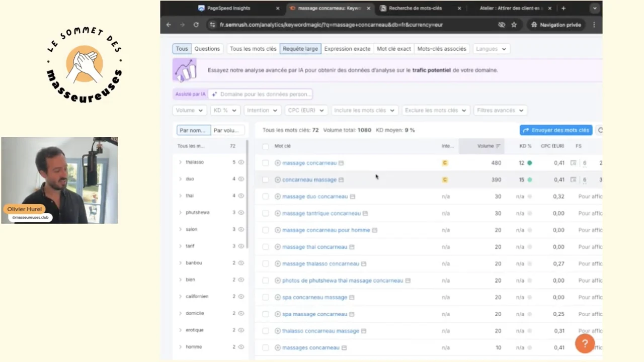644x362 pixels.
Task: Click Domaine pour les données person... field
Action: point(261,94)
